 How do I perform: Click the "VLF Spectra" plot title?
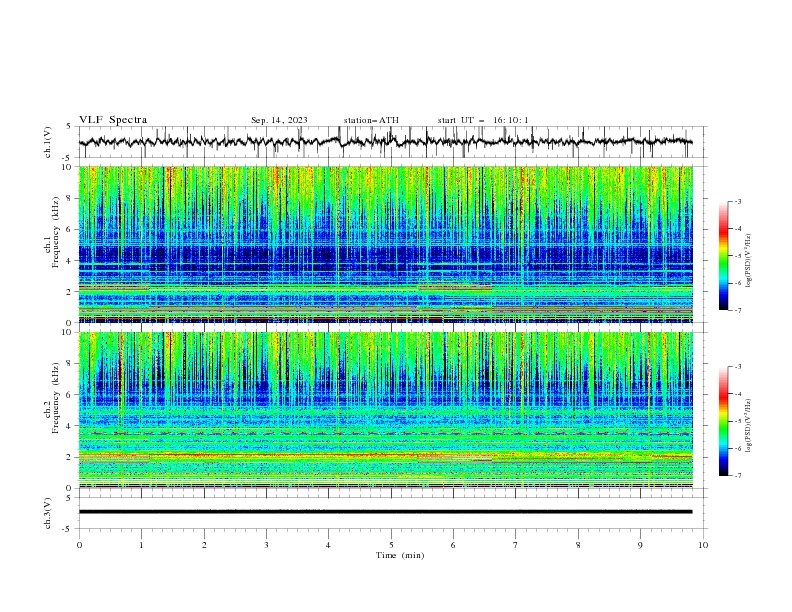[113, 120]
